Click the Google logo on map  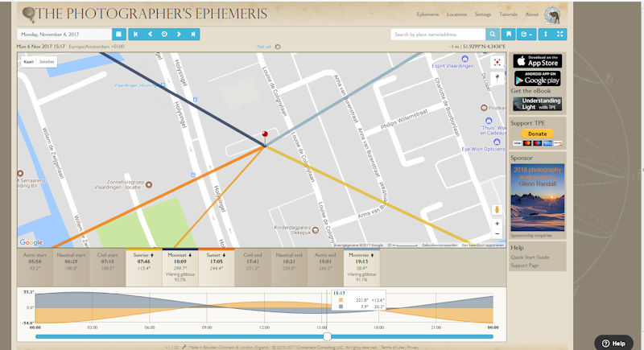[x=31, y=242]
